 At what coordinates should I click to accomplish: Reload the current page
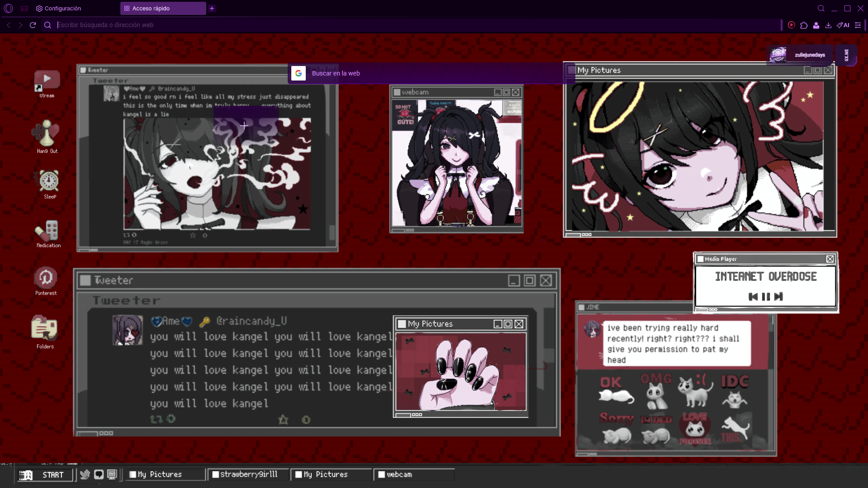[x=33, y=25]
